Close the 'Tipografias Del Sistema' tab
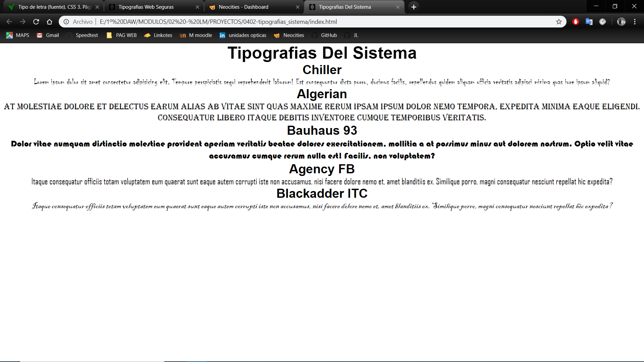 398,7
